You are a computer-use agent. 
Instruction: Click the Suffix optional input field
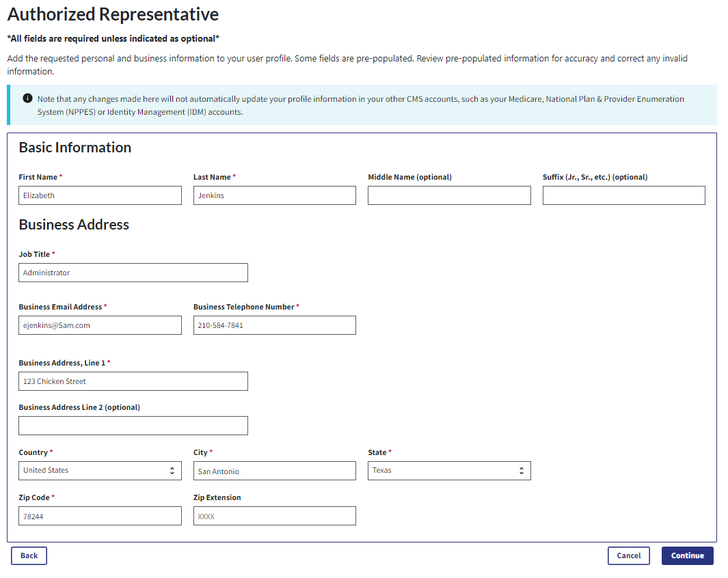coord(623,195)
